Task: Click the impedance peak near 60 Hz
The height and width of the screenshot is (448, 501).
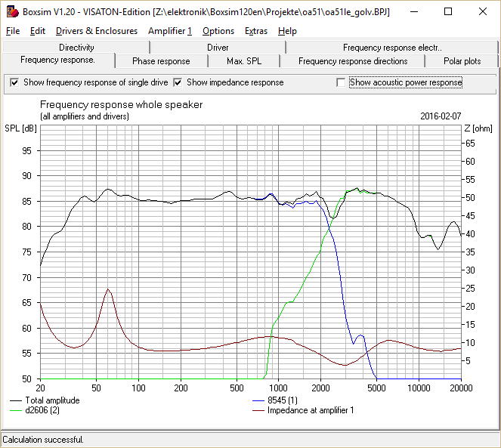Action: coord(108,289)
